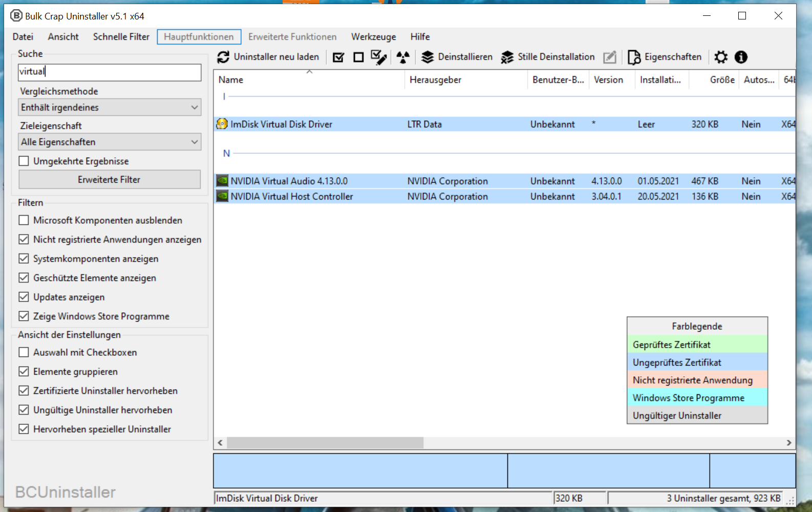Click the 3 Uninstaller gesamt status text
This screenshot has width=812, height=512.
click(723, 498)
